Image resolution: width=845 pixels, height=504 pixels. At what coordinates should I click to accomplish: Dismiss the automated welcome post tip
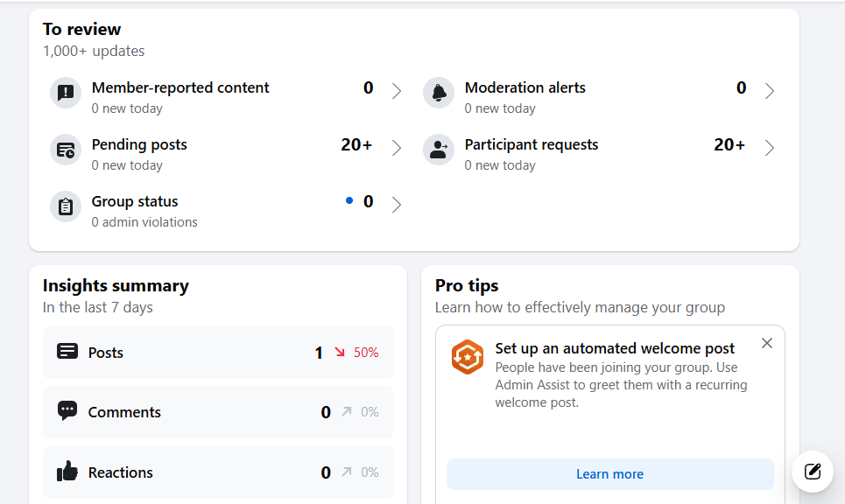tap(767, 343)
